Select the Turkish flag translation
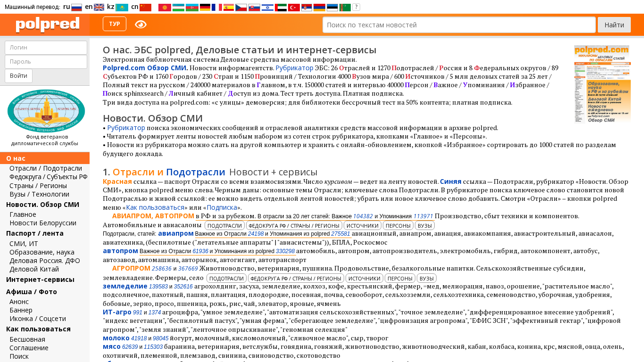 pyautogui.click(x=294, y=8)
